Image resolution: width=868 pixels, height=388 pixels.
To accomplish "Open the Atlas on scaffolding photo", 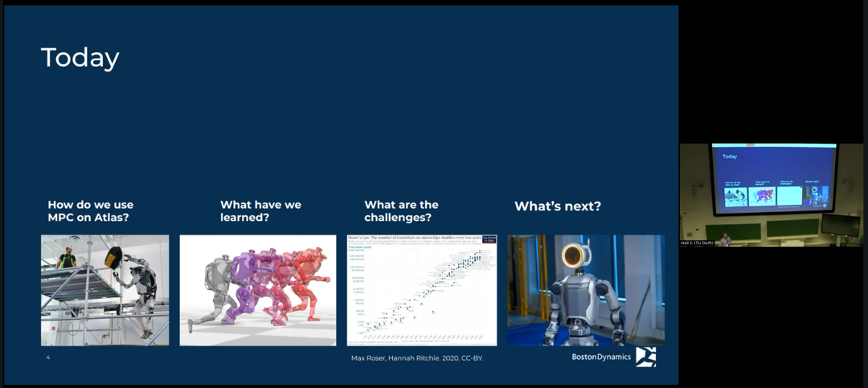I will [x=104, y=290].
